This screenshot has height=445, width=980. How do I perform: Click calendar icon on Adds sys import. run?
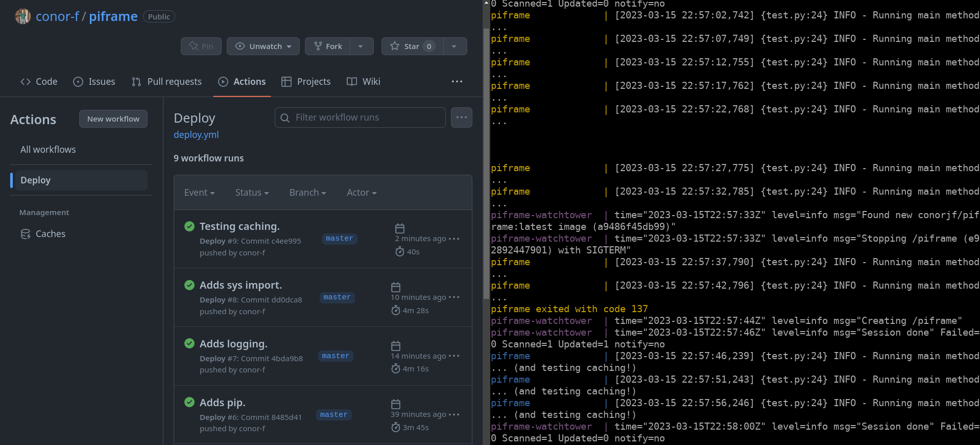click(x=396, y=287)
